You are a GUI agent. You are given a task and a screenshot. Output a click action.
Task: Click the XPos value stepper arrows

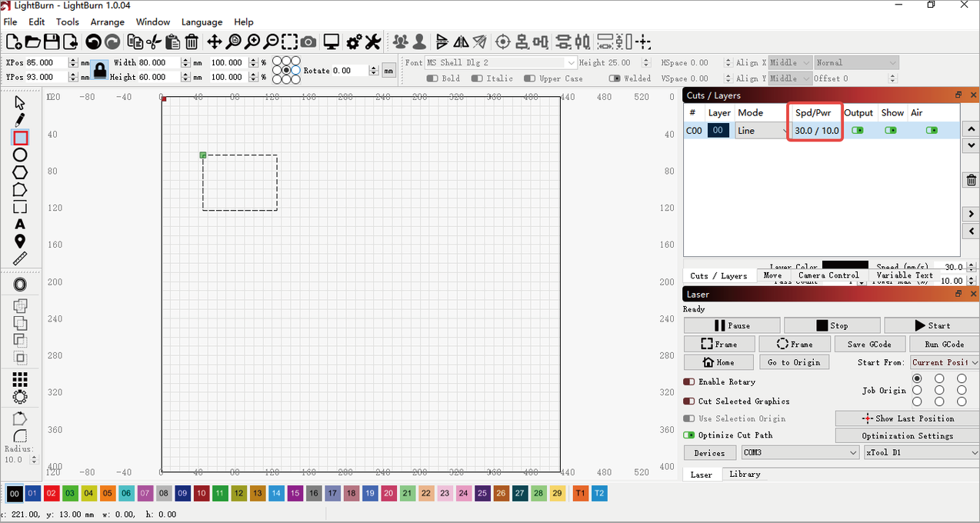click(x=73, y=63)
